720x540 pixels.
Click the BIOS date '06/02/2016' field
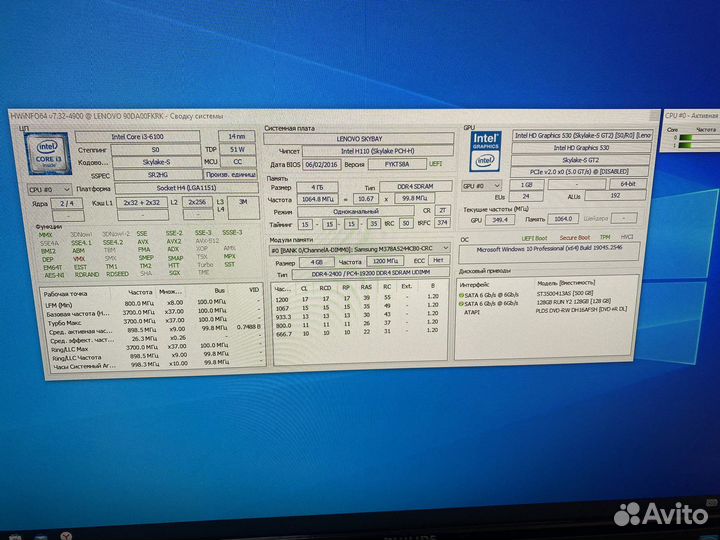(321, 164)
